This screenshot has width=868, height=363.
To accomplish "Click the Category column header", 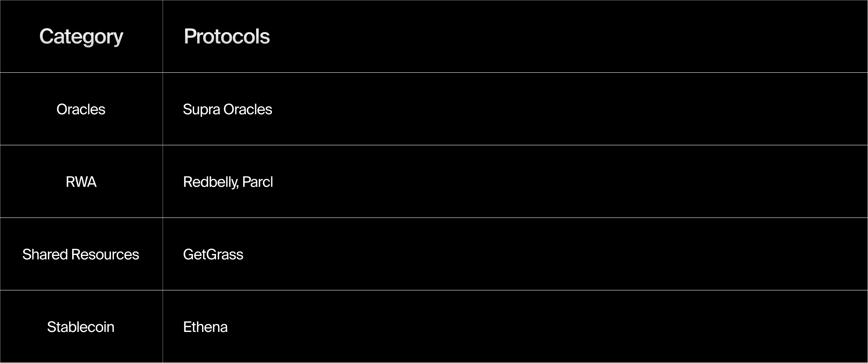I will [x=81, y=37].
